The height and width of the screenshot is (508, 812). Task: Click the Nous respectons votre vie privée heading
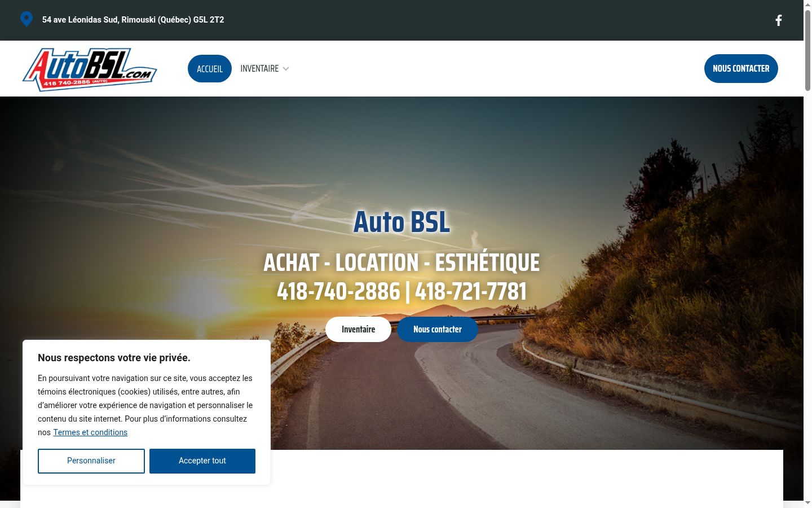click(x=114, y=358)
